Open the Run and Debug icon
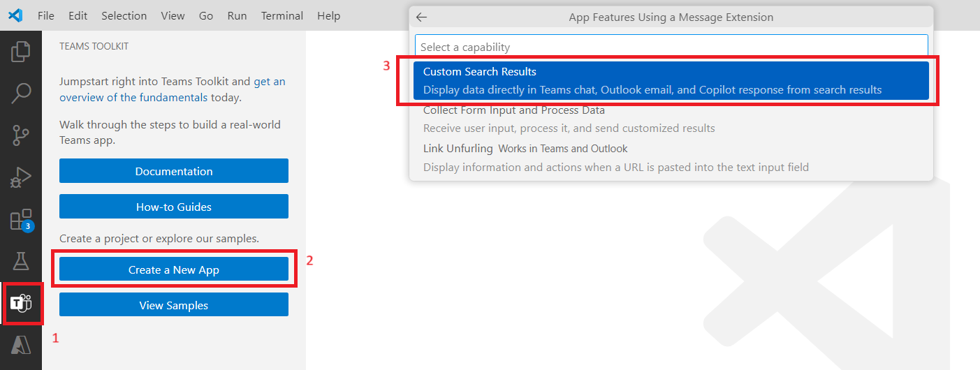The width and height of the screenshot is (980, 370). point(21,177)
